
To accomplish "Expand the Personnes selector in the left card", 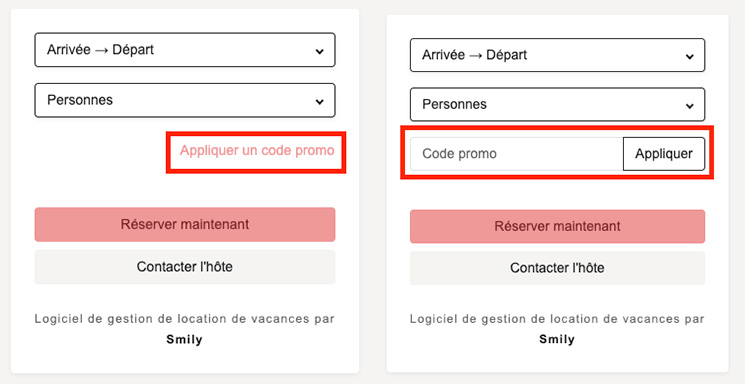I will (185, 100).
